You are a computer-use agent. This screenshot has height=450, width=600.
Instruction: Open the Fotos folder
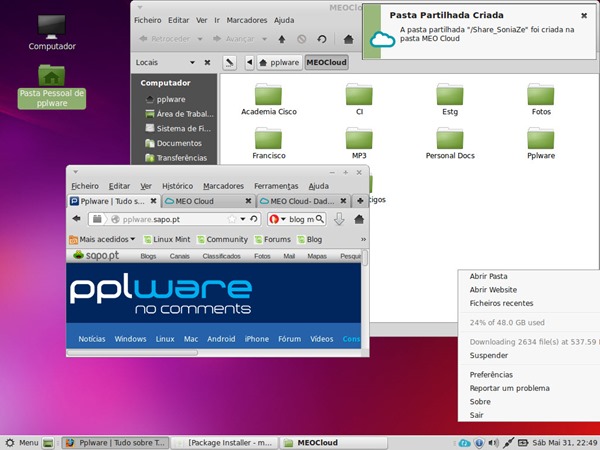[x=541, y=99]
